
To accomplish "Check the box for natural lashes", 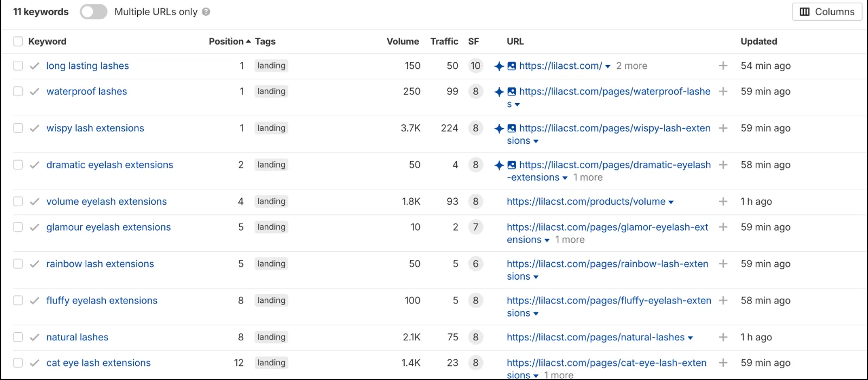I will point(18,337).
